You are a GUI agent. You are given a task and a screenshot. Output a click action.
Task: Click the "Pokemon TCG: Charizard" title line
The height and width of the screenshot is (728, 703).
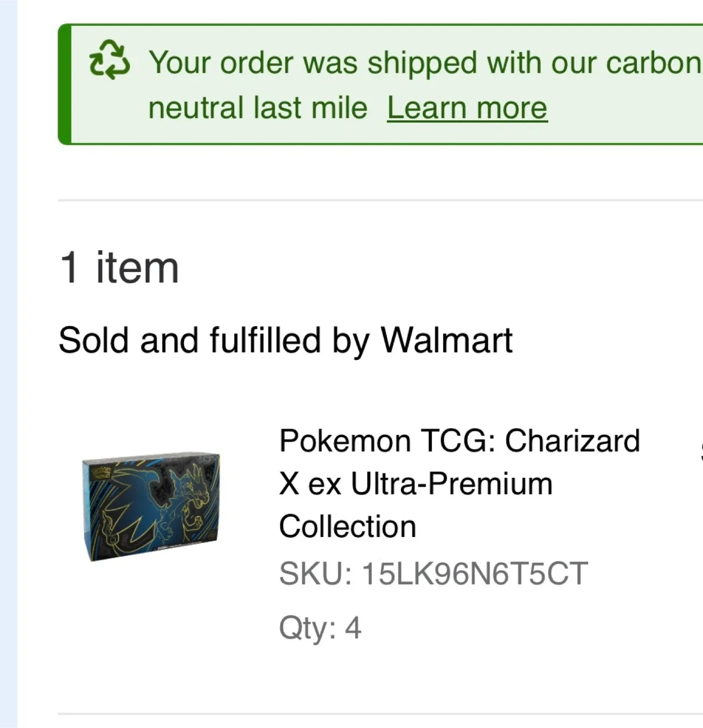click(x=459, y=441)
